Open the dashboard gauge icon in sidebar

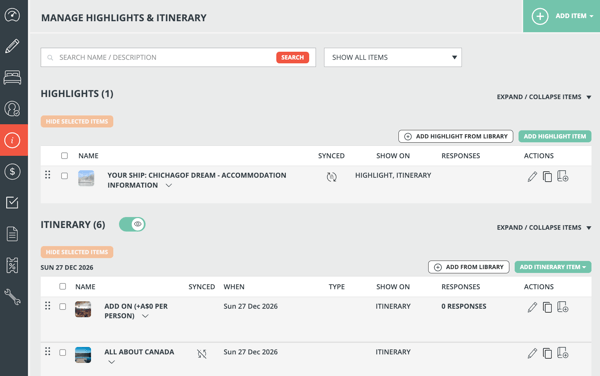[12, 15]
